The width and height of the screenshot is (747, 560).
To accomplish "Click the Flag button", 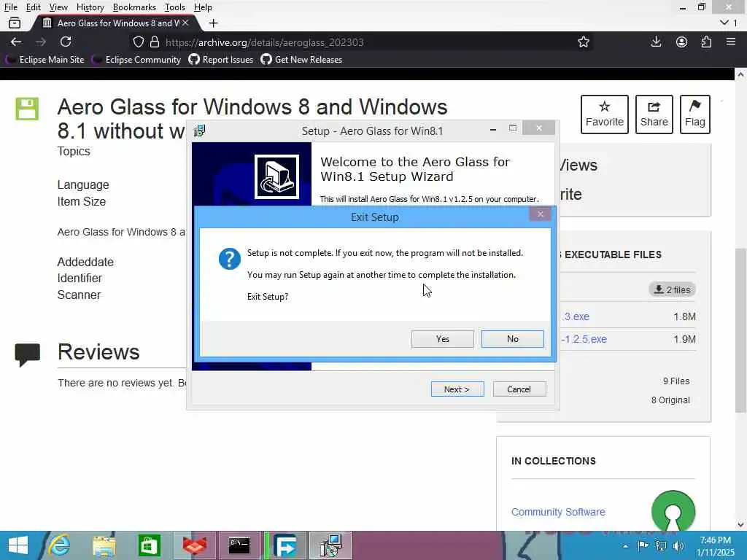I will click(694, 114).
